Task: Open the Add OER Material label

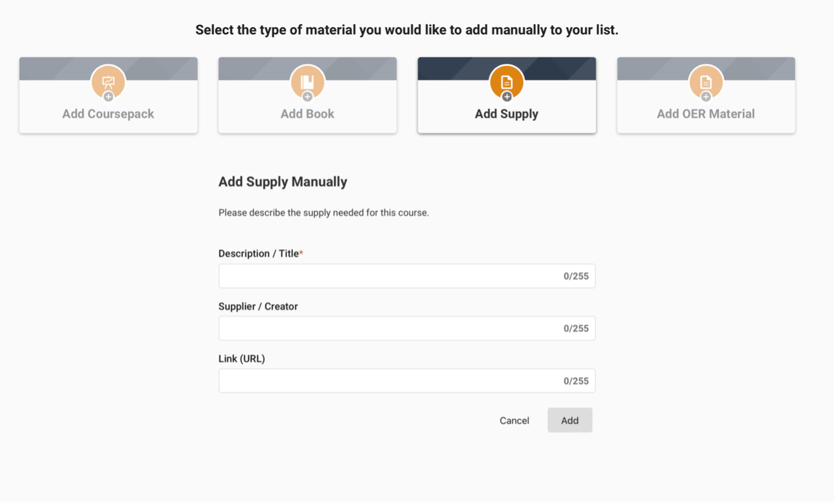Action: click(x=706, y=114)
